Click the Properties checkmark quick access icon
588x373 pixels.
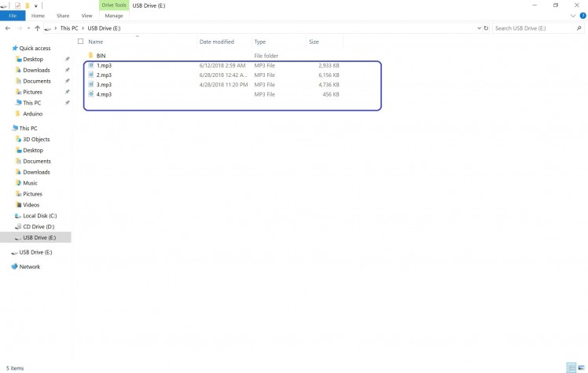click(x=17, y=5)
